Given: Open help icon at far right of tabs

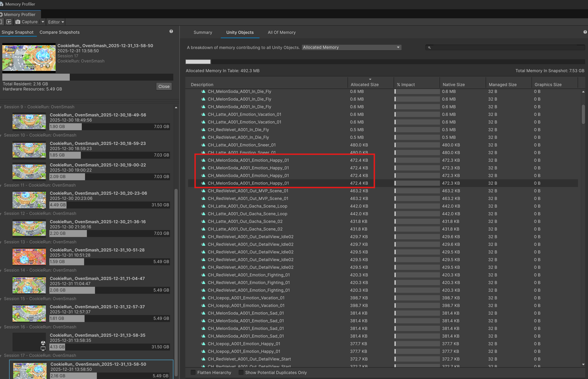Looking at the screenshot, I should 585,32.
